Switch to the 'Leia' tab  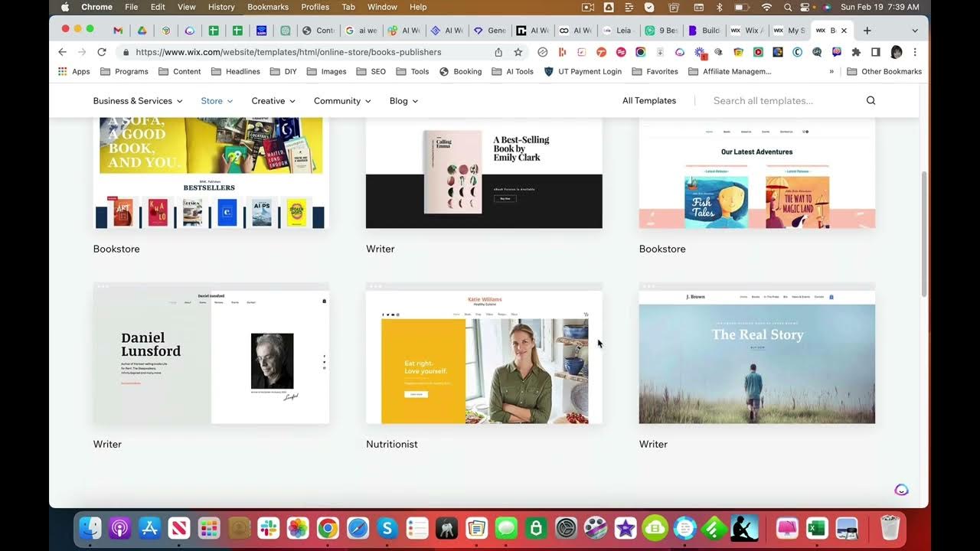618,31
